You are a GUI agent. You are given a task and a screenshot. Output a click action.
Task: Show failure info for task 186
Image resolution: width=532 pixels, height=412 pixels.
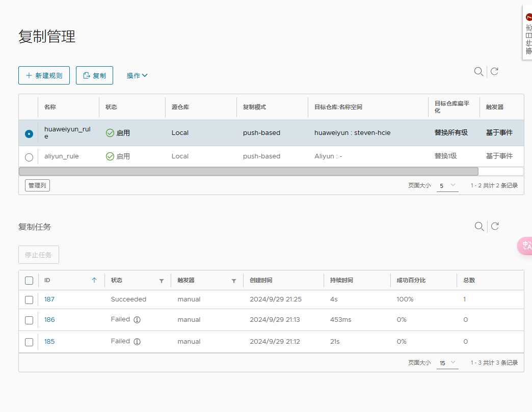click(137, 320)
